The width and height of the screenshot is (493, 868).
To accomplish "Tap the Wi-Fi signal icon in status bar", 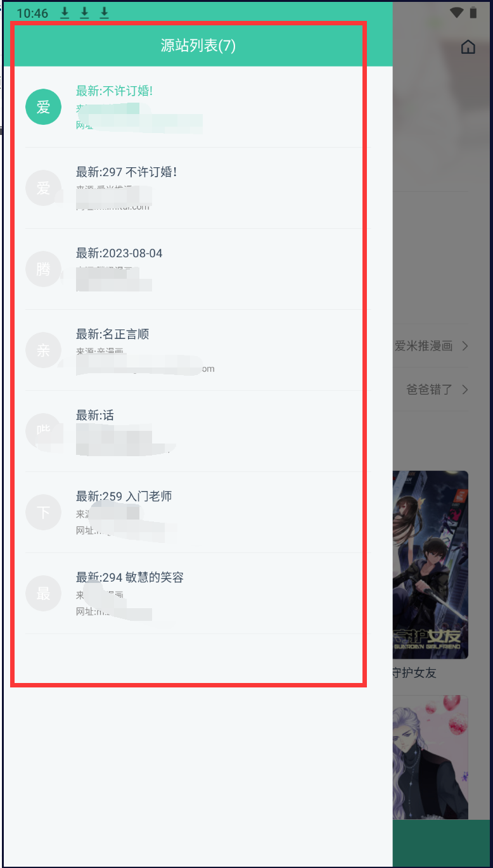I will coord(456,13).
